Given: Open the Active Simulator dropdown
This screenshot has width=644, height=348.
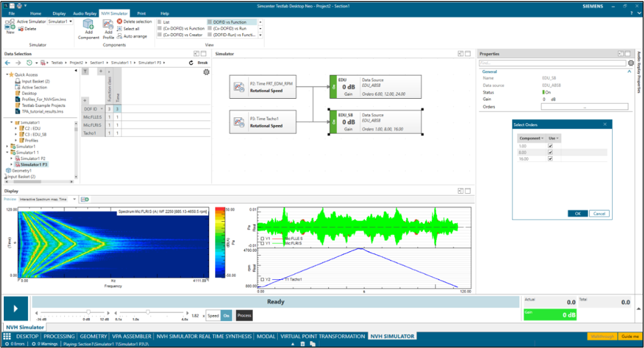Looking at the screenshot, I should [x=71, y=22].
